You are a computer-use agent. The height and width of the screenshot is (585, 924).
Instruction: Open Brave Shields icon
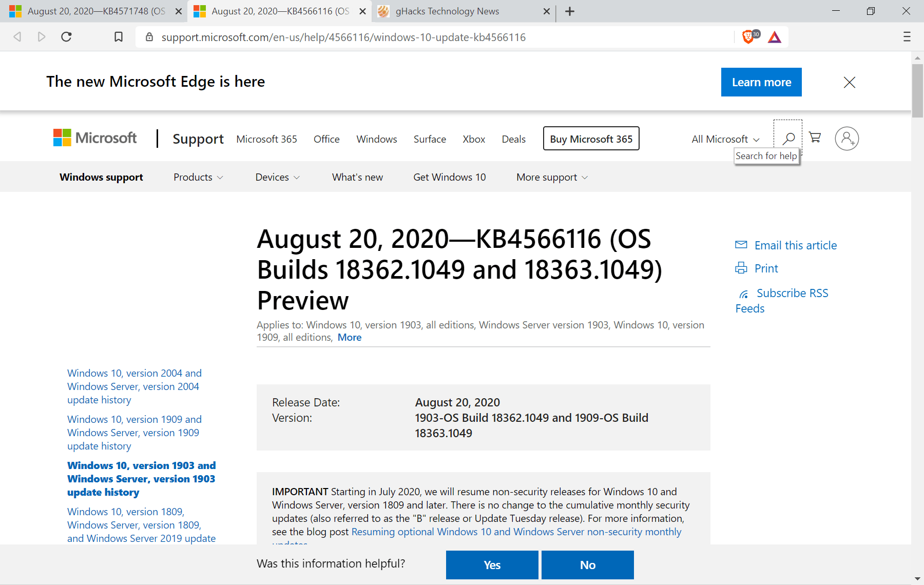point(749,37)
